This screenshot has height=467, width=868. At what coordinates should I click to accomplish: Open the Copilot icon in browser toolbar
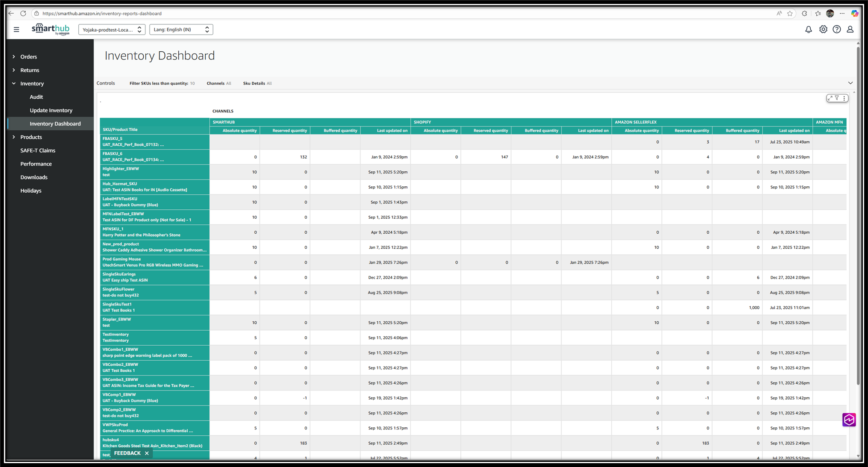pos(854,13)
